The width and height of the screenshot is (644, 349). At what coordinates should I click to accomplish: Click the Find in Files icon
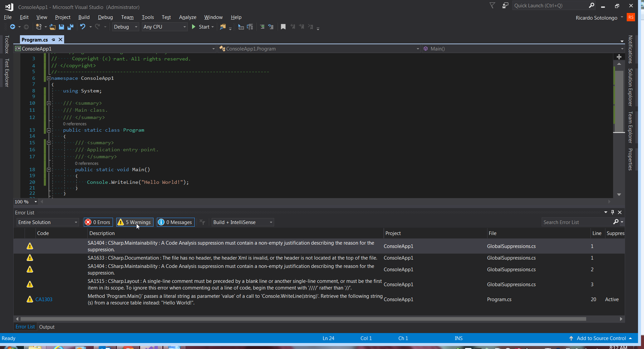(x=223, y=27)
